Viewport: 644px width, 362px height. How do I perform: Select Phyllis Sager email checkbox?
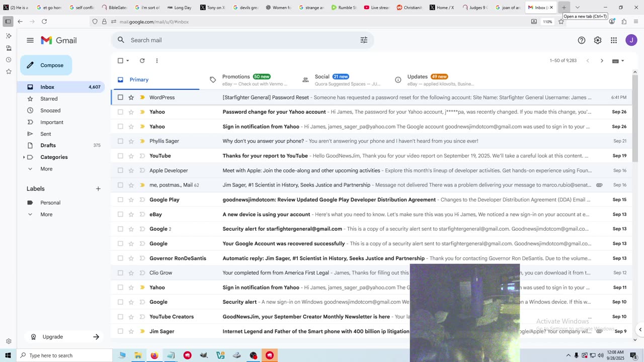(120, 141)
